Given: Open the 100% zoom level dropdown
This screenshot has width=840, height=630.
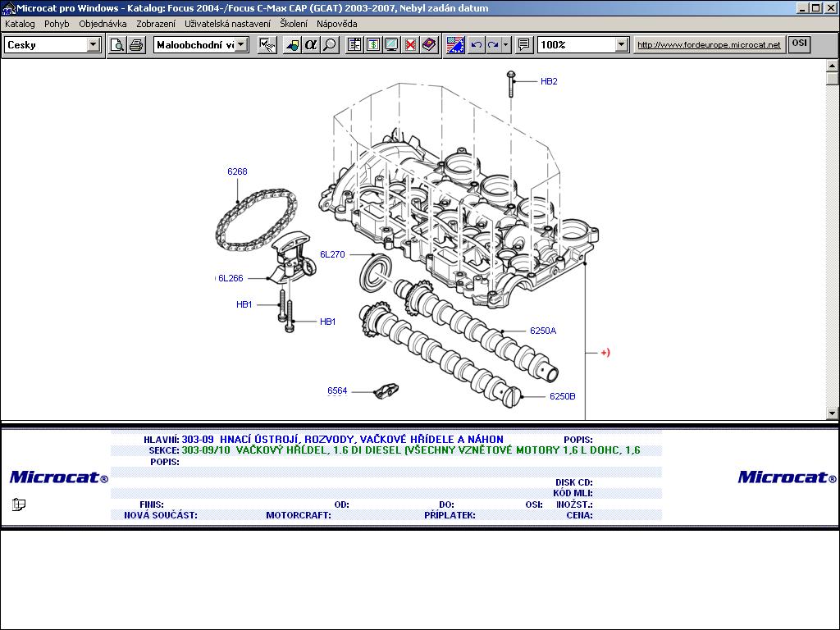Looking at the screenshot, I should click(621, 44).
